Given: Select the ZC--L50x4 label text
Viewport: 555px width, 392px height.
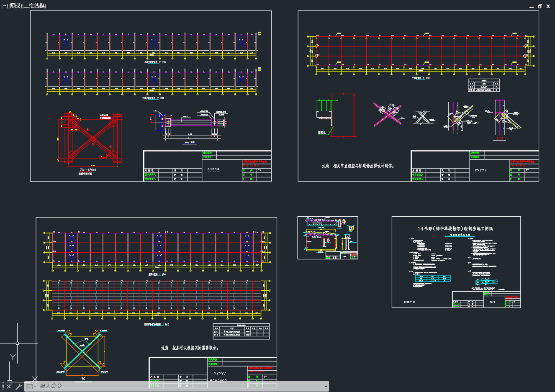Looking at the screenshot, I should (x=88, y=170).
